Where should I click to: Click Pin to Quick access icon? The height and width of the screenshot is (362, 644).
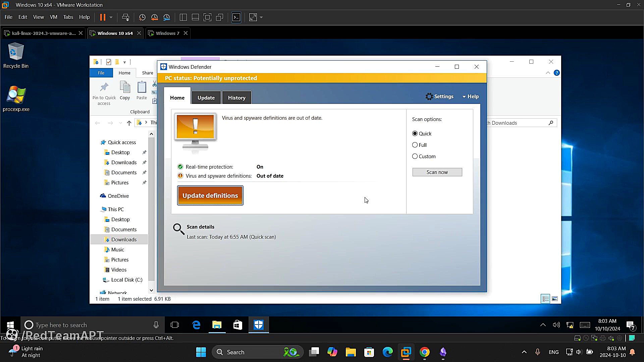click(104, 94)
